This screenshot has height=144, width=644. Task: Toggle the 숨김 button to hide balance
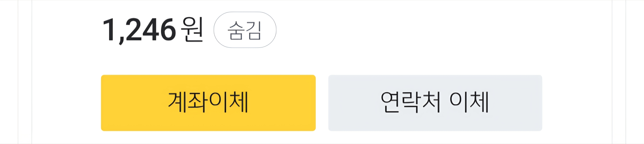click(x=245, y=30)
